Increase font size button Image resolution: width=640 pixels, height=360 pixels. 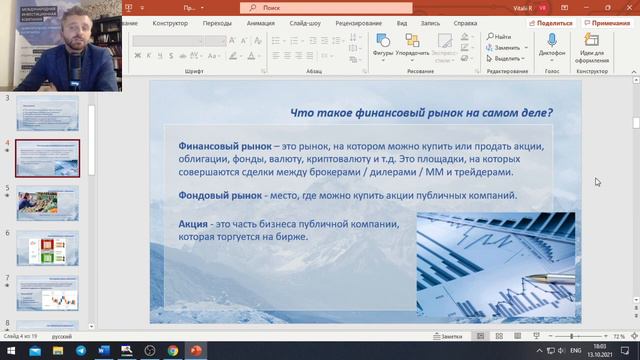232,40
